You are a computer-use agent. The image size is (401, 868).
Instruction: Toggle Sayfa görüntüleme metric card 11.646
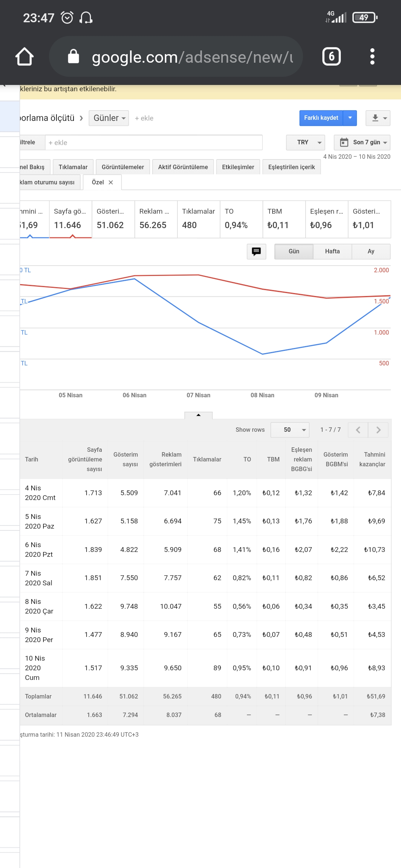click(71, 219)
